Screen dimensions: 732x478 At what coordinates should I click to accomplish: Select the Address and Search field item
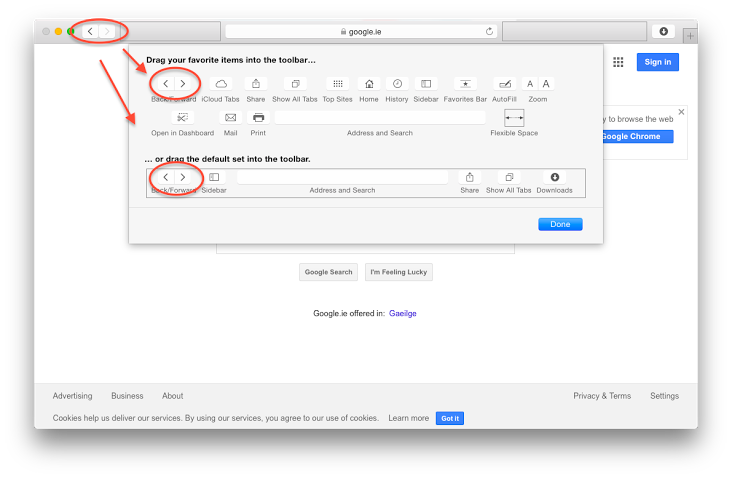(380, 118)
